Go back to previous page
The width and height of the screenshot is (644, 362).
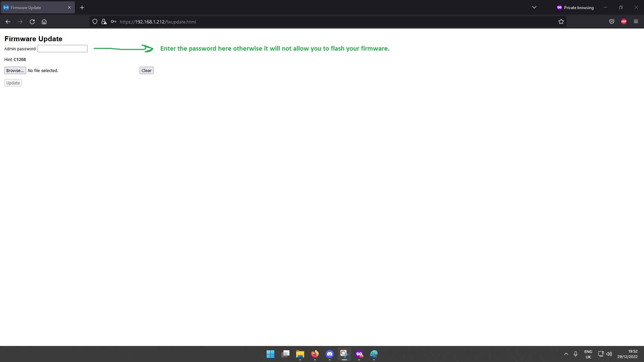(x=8, y=22)
